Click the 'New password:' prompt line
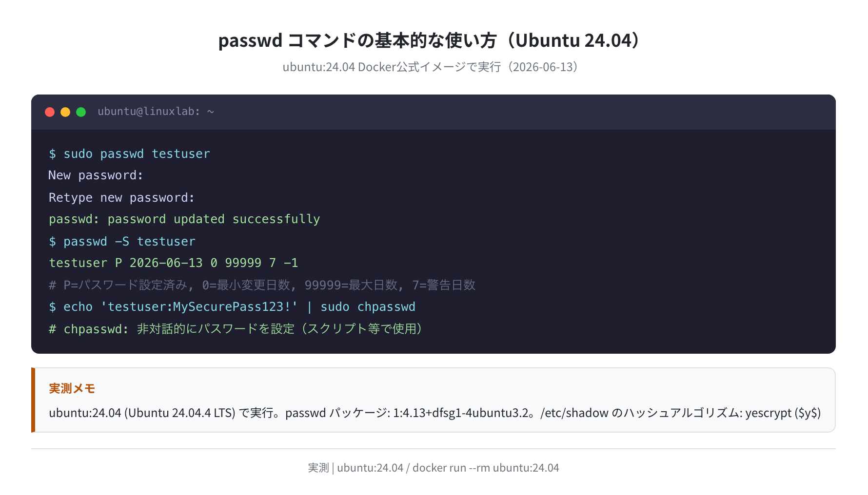The image size is (868, 495). [96, 175]
